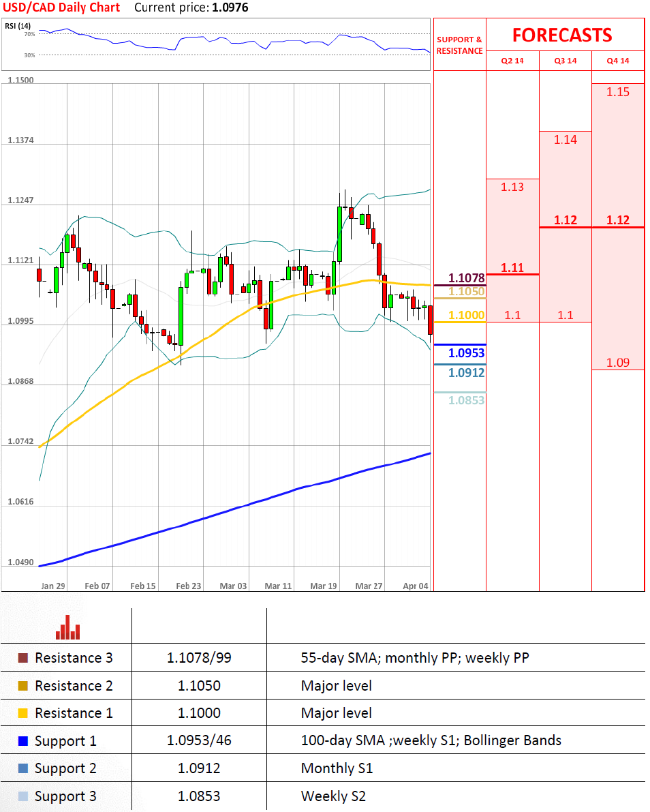The image size is (650, 812).
Task: Click the 1.1078 resistance level label
Action: tap(466, 278)
